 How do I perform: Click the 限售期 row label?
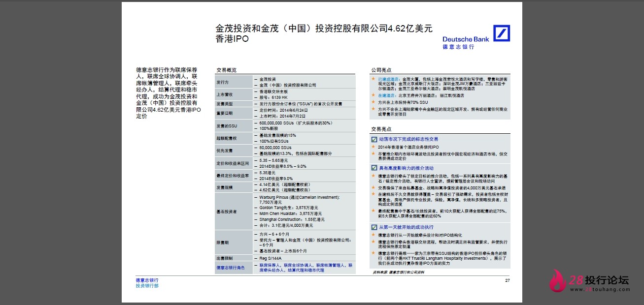223,243
